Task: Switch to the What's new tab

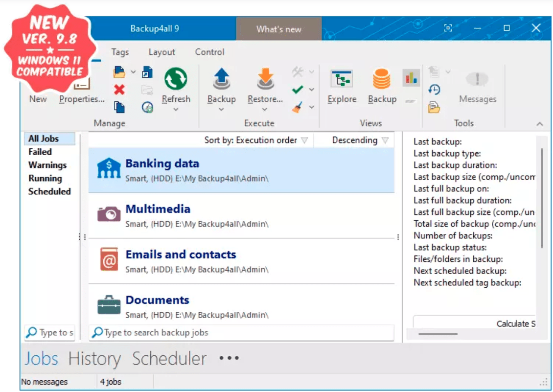Action: tap(278, 29)
